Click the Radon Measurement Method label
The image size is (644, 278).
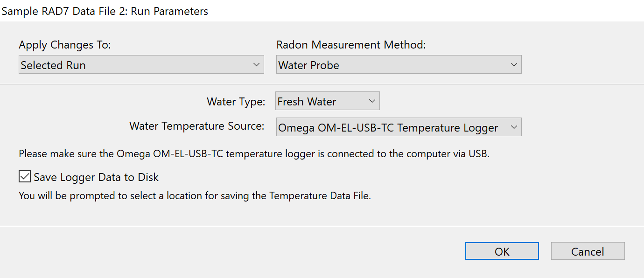(x=351, y=45)
